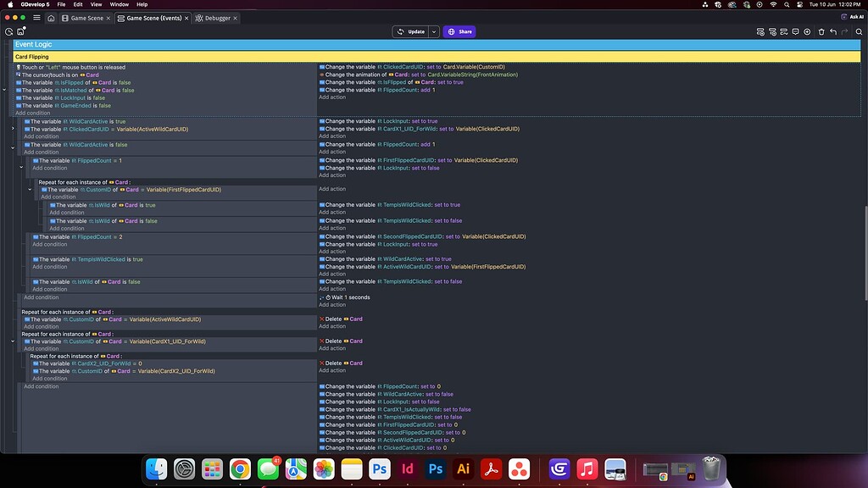The width and height of the screenshot is (868, 488).
Task: Collapse the CardX1_UID_ForWild repeat event
Action: point(13,341)
